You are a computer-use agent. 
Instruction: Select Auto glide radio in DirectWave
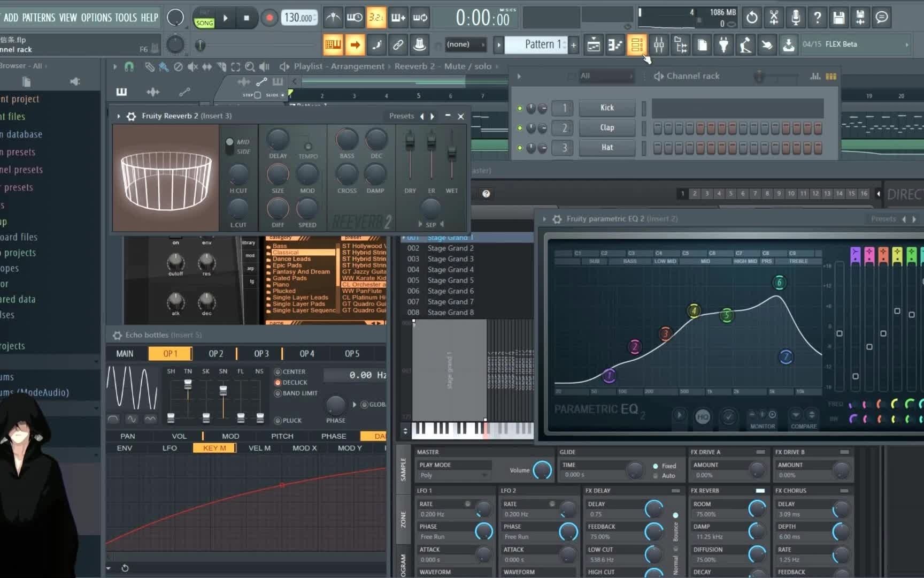pyautogui.click(x=656, y=476)
